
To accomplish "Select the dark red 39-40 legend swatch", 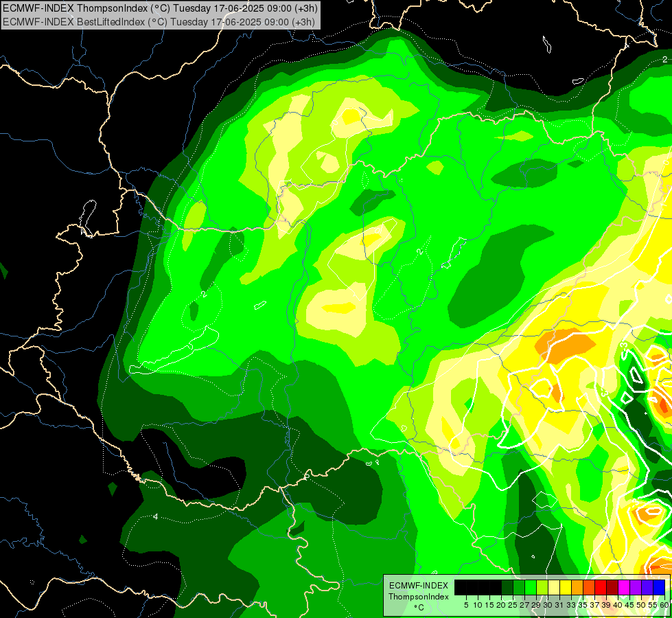I will tap(612, 587).
